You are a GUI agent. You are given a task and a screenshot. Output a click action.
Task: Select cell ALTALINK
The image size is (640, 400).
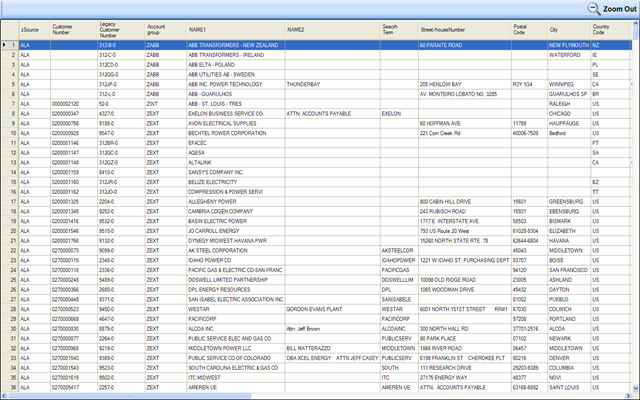(236, 162)
